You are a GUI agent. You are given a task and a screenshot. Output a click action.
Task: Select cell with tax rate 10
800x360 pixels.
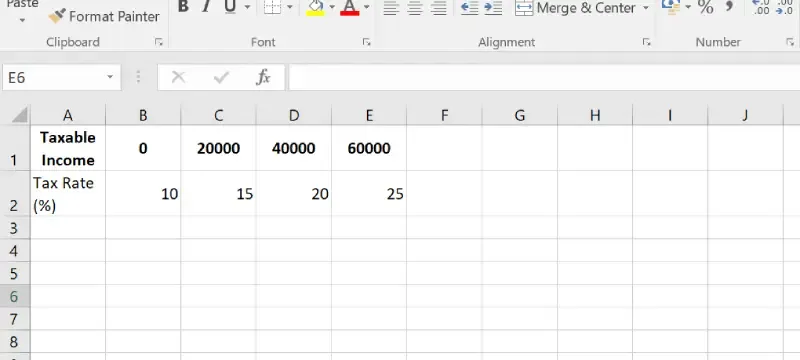tap(143, 194)
